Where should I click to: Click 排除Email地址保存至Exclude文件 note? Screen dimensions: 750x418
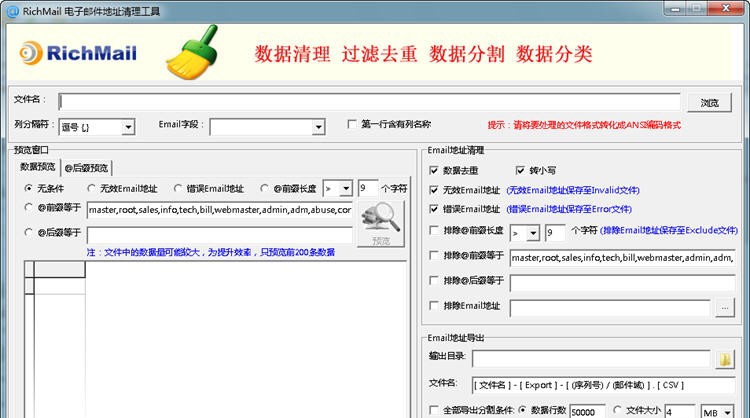pos(669,231)
